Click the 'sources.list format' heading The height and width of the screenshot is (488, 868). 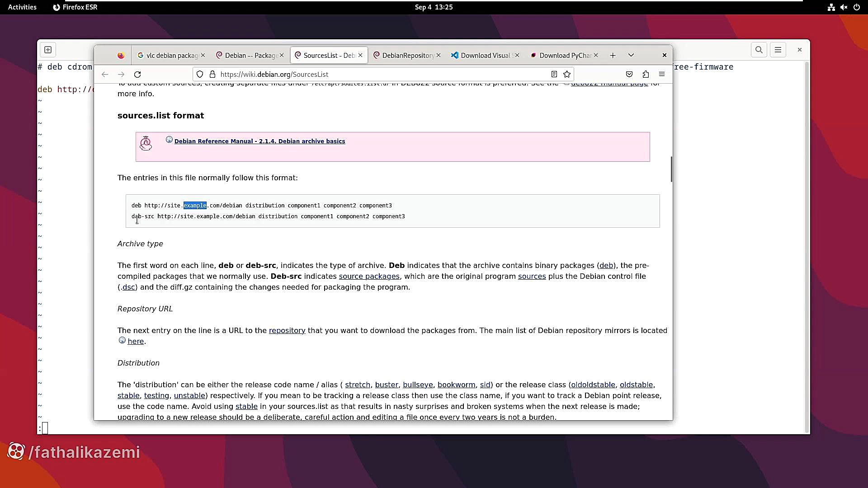[160, 116]
